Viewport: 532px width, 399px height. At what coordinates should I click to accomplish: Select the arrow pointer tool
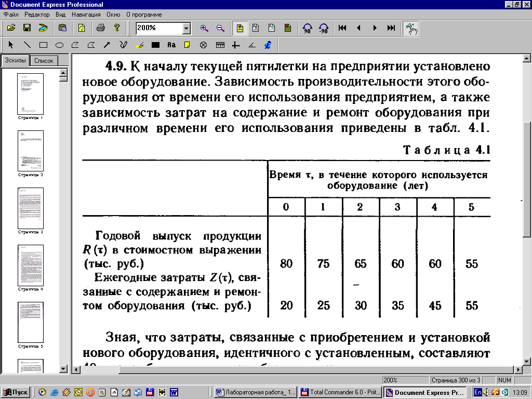tap(10, 45)
